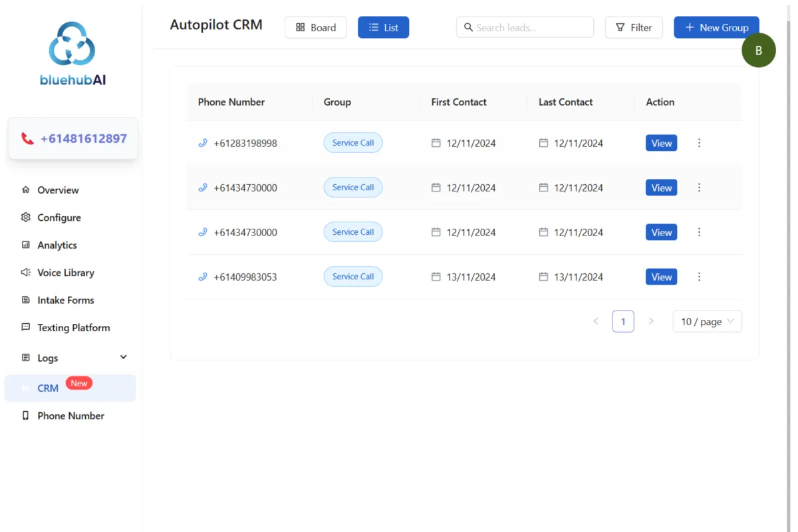The image size is (798, 532).
Task: Switch to List view
Action: click(383, 27)
